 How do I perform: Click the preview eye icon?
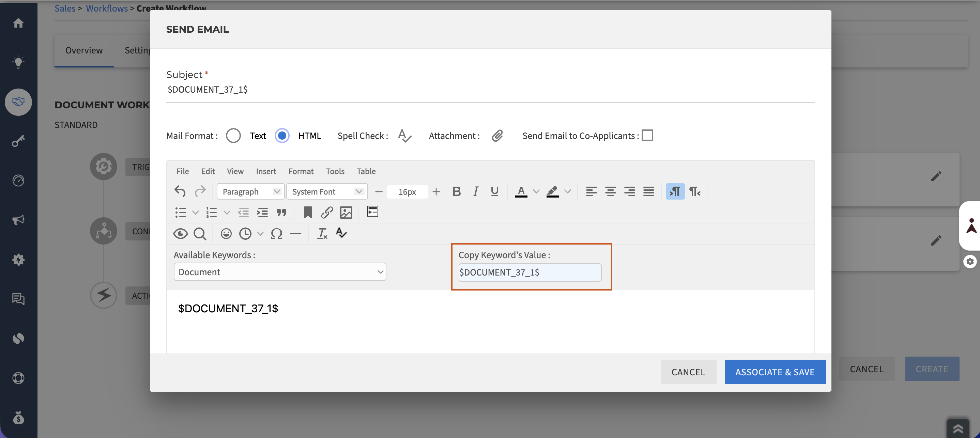[180, 233]
